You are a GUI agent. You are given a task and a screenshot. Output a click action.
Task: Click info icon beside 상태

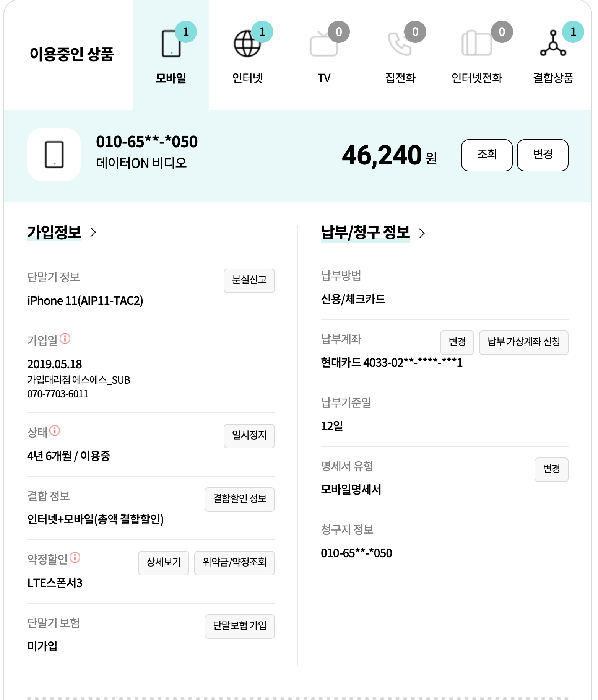click(x=55, y=431)
